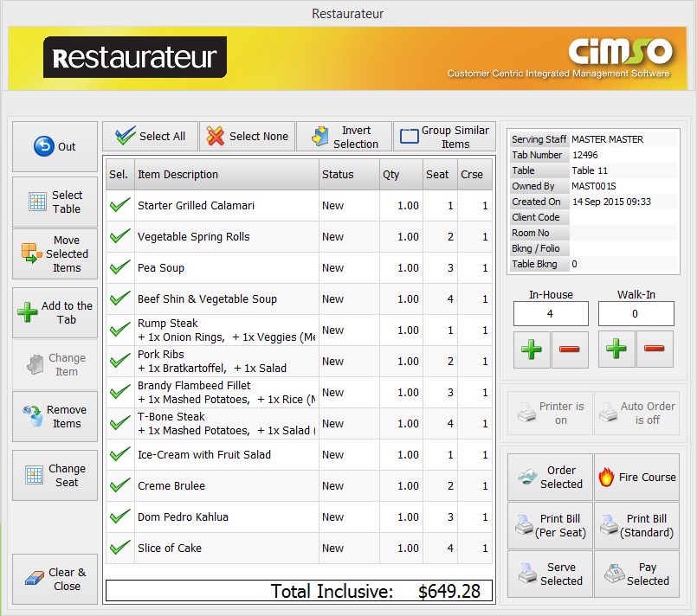
Task: Click the In-House number field
Action: (x=551, y=313)
